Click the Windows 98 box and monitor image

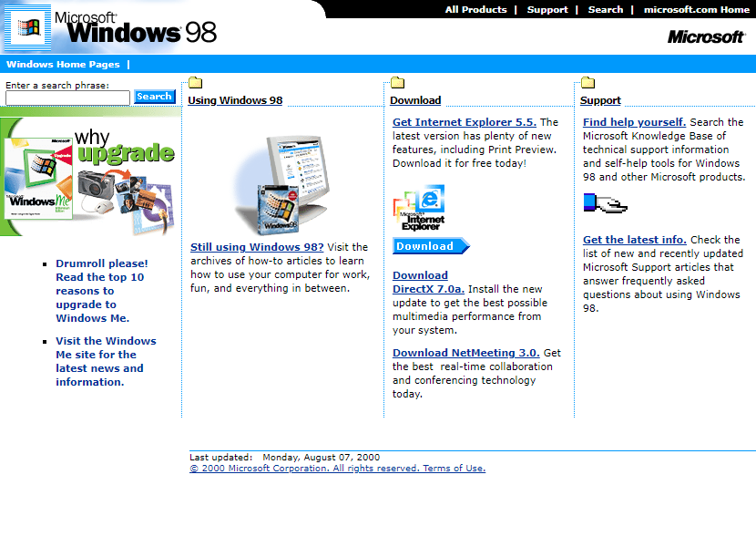(283, 185)
